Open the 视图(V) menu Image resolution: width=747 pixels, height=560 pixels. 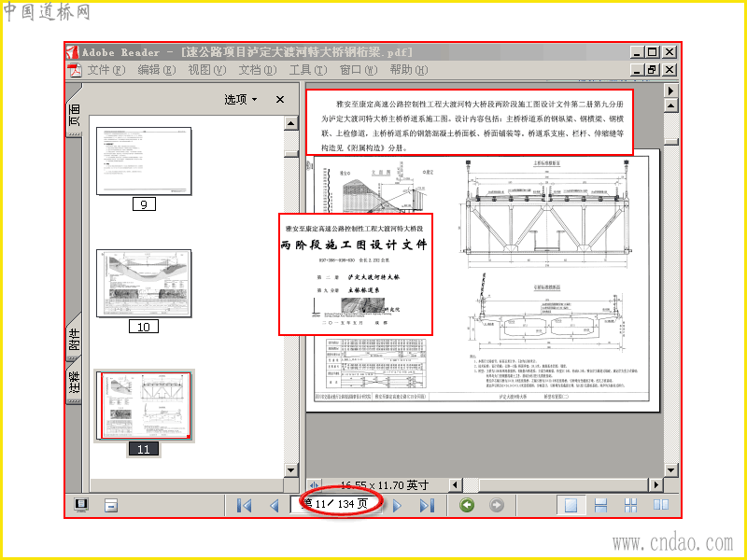(x=207, y=70)
